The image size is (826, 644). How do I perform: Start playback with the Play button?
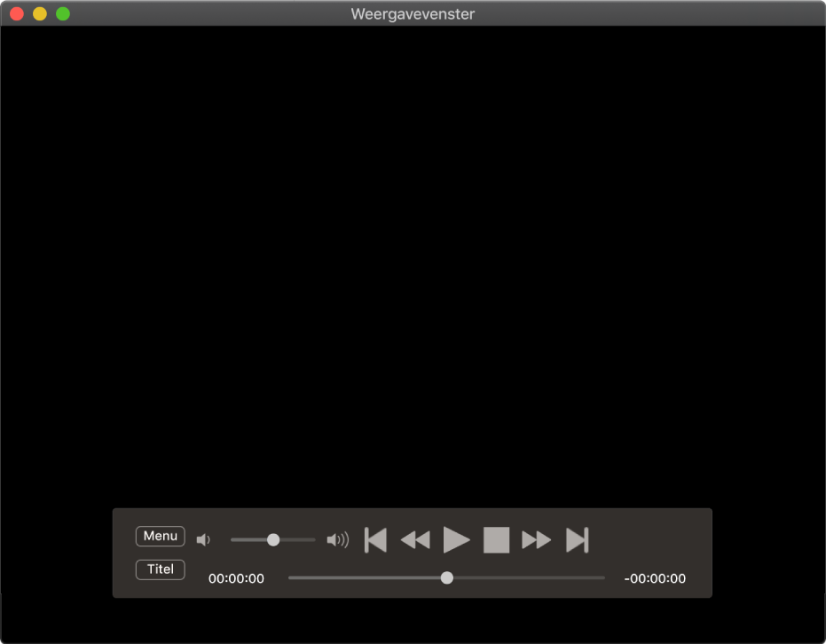pos(456,540)
